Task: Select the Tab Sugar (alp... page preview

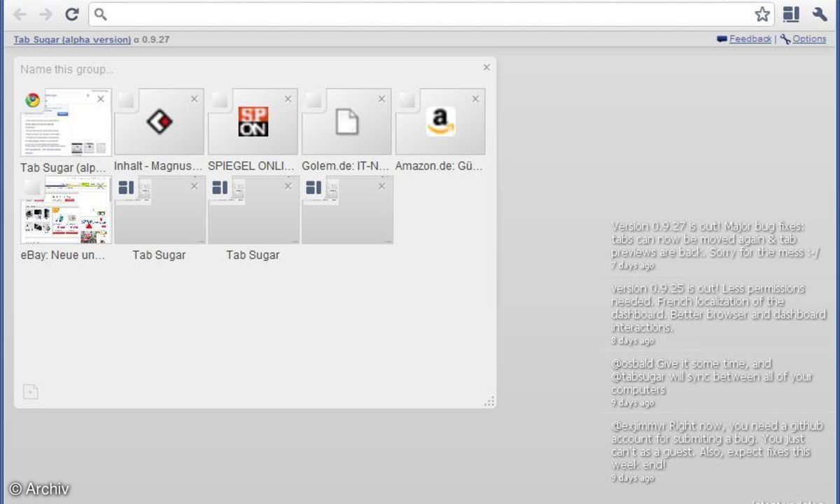Action: [x=66, y=122]
